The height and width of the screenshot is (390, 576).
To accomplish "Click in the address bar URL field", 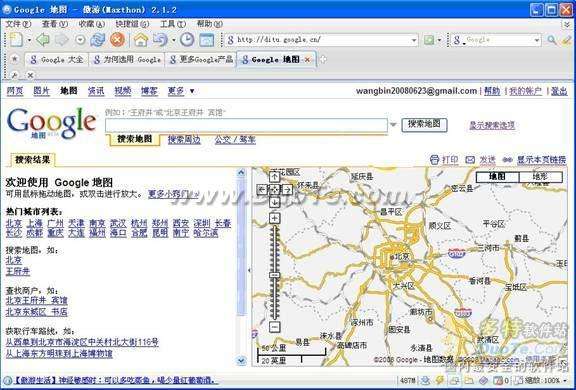I will tap(321, 40).
